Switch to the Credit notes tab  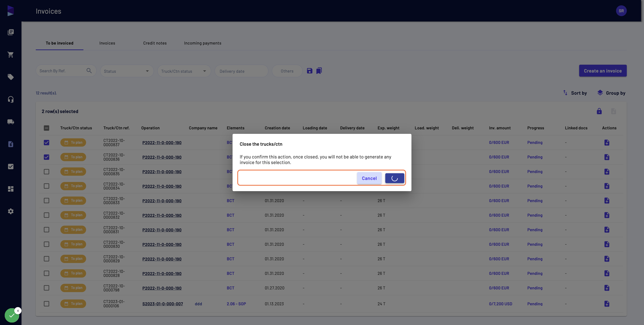155,43
